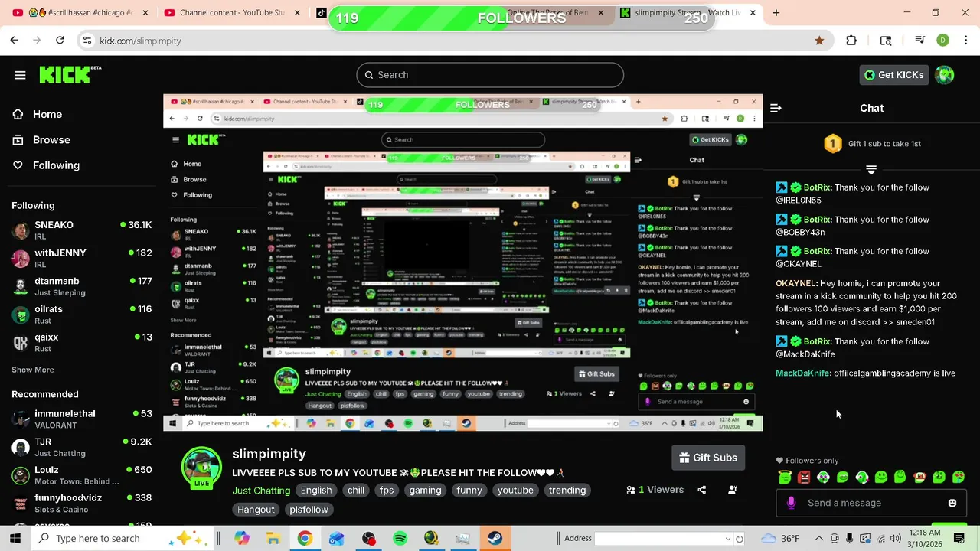Collapse the chat panel with the arrow icon
The image size is (980, 551).
coord(776,108)
